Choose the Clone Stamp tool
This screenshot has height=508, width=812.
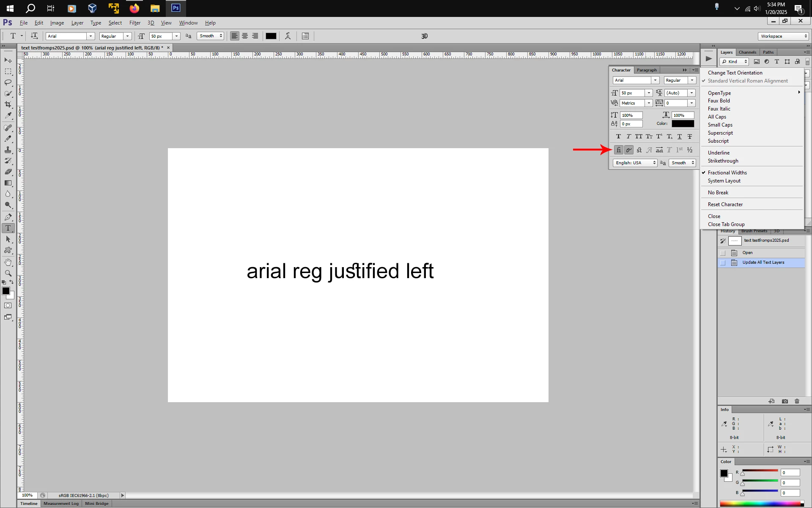[8, 150]
